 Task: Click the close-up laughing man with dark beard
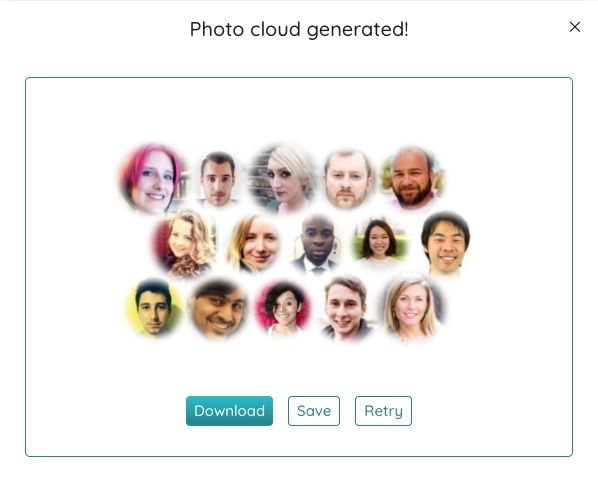[218, 308]
